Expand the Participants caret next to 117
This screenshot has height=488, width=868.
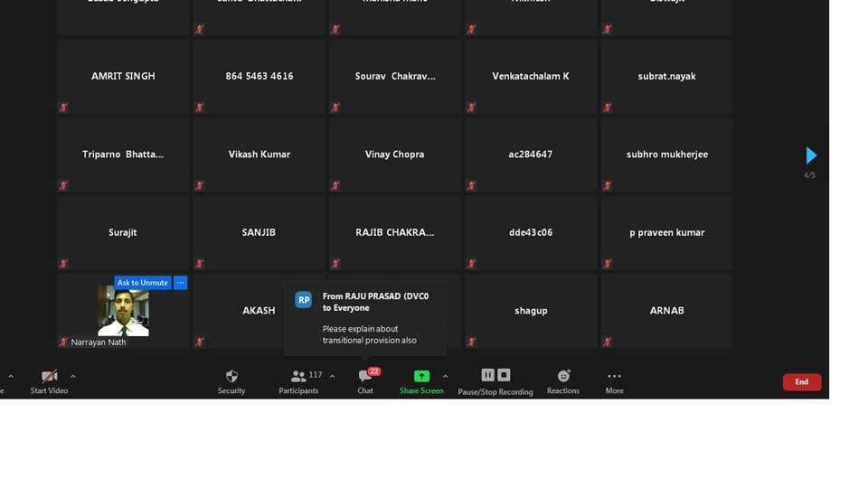332,376
